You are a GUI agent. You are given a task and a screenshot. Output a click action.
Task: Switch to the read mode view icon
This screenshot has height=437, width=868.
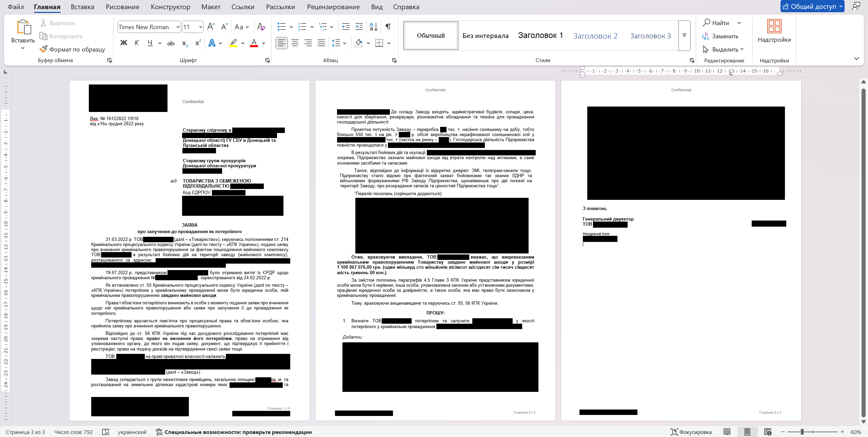(x=727, y=432)
